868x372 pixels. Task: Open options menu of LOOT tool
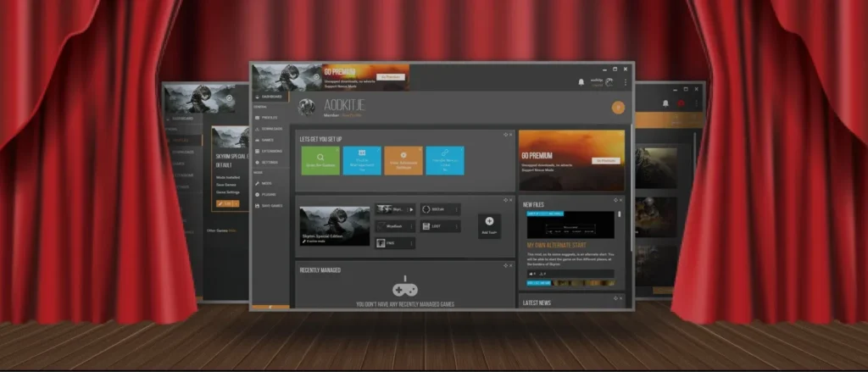pyautogui.click(x=457, y=226)
